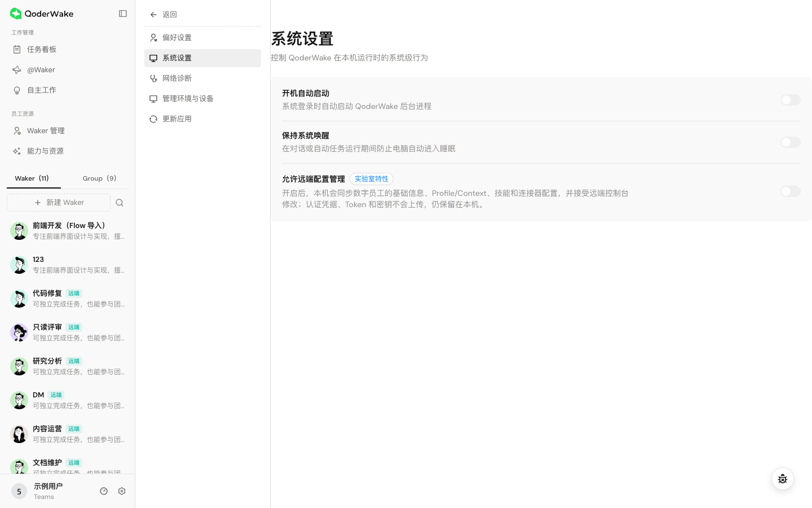Collapse the sidebar with the panel icon
Screen dimensions: 812x508
pyautogui.click(x=123, y=14)
